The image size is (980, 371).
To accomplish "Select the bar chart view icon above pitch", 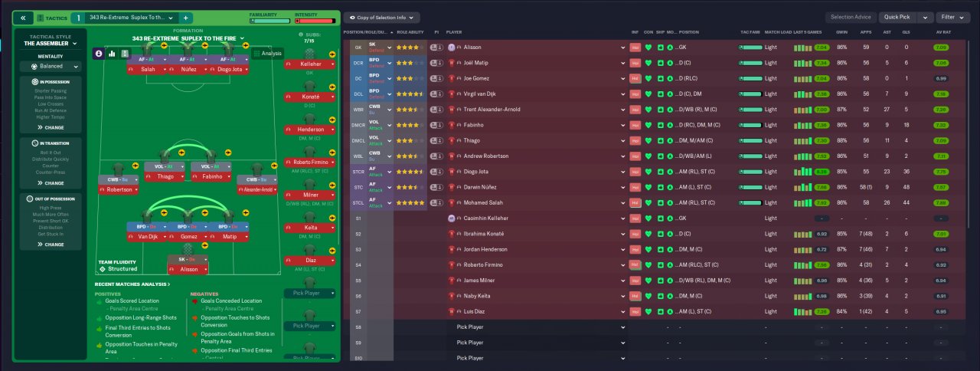I will pos(112,53).
